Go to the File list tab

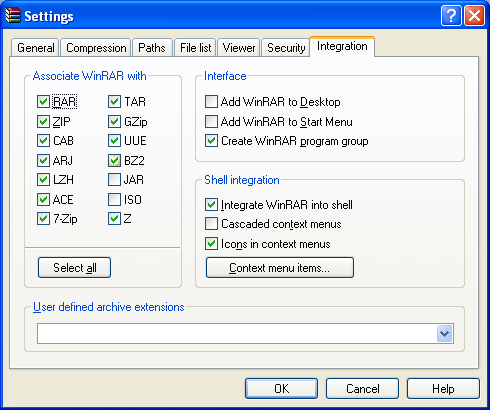(196, 48)
